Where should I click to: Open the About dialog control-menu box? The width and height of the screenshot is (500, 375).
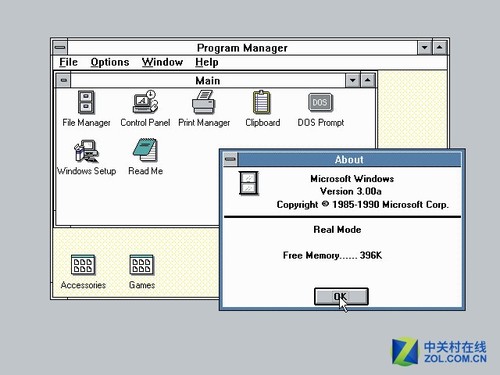tap(230, 159)
